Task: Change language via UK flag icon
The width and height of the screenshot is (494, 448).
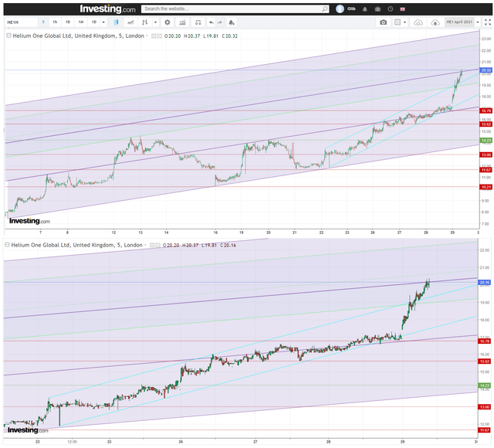Action: pos(402,9)
